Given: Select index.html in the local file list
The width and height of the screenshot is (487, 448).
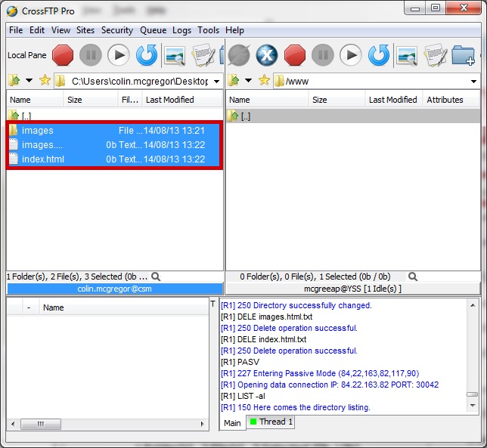Looking at the screenshot, I should [x=43, y=159].
